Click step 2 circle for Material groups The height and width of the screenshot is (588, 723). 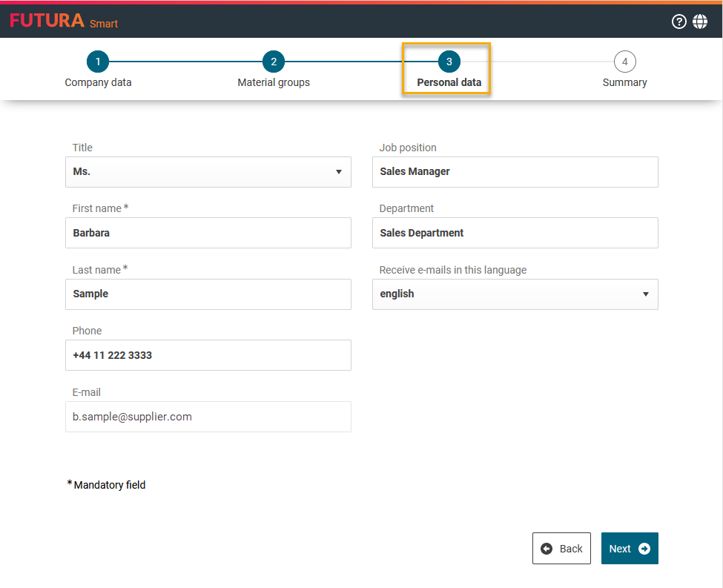[274, 62]
